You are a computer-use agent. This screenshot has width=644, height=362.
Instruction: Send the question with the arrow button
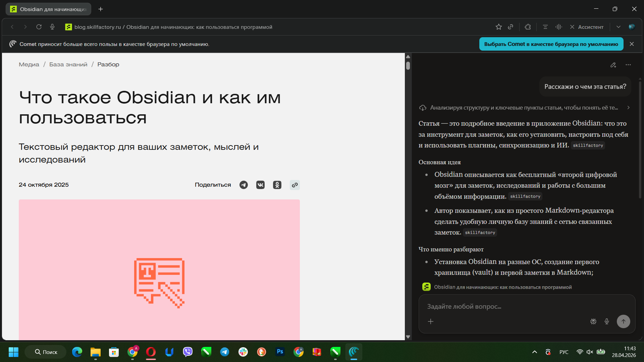624,321
